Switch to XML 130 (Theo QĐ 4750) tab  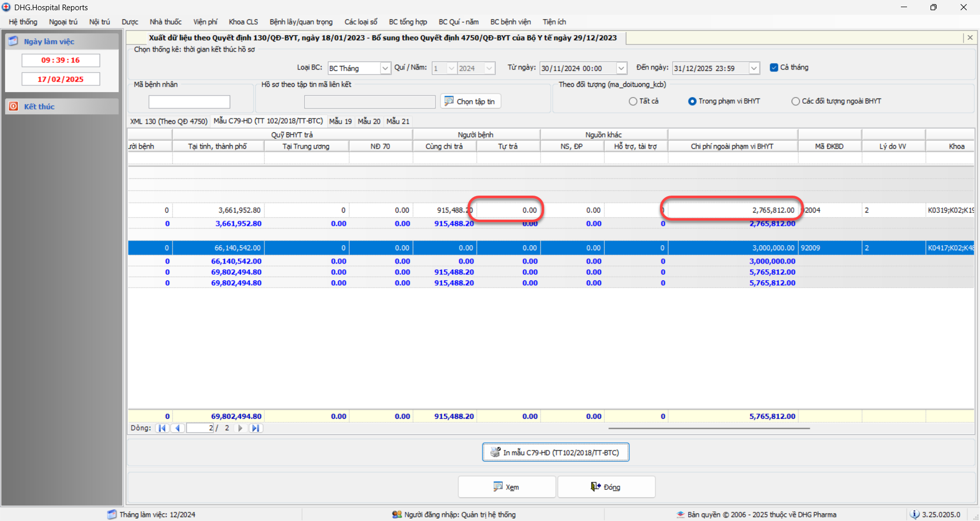[168, 121]
